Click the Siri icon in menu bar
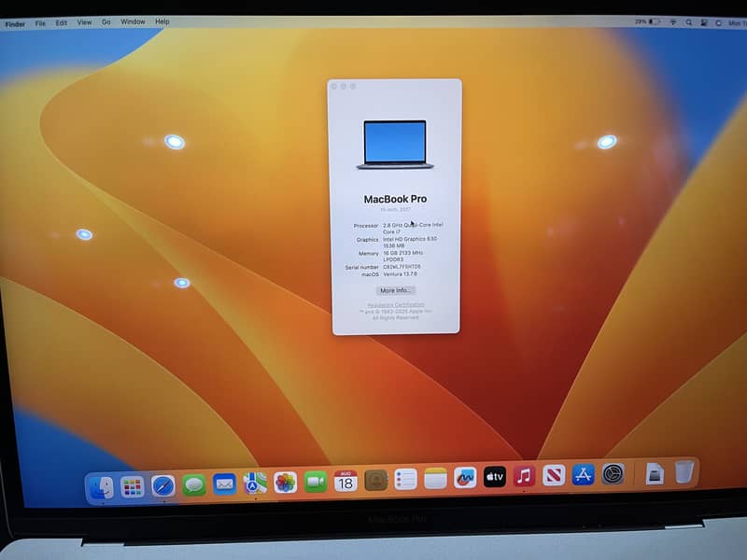The width and height of the screenshot is (747, 560). coord(718,22)
